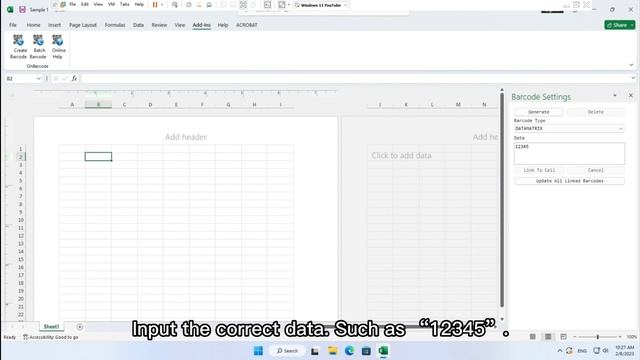The width and height of the screenshot is (640, 360).
Task: Select cell B2
Action: click(x=98, y=157)
